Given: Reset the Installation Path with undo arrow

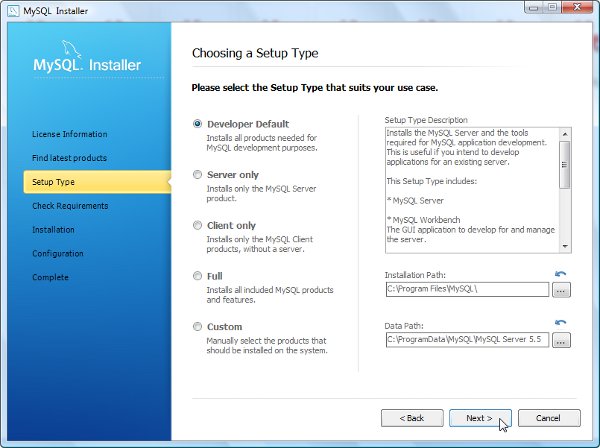Looking at the screenshot, I should [x=561, y=274].
